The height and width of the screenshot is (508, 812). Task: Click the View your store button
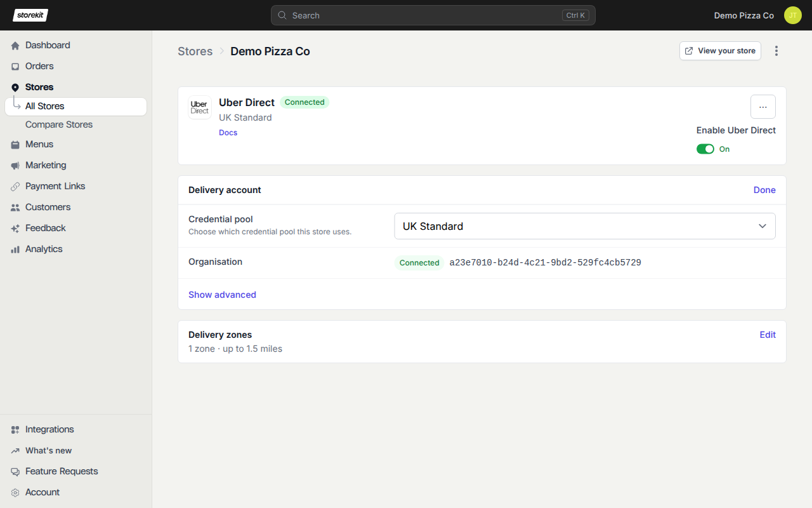[x=720, y=51]
